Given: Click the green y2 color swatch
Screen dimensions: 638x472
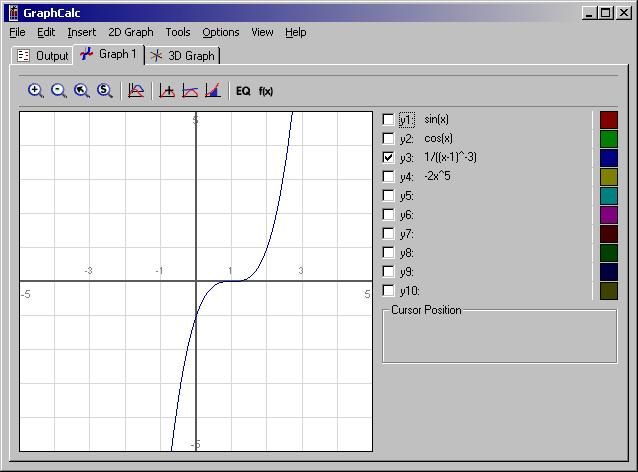Looking at the screenshot, I should pos(609,139).
